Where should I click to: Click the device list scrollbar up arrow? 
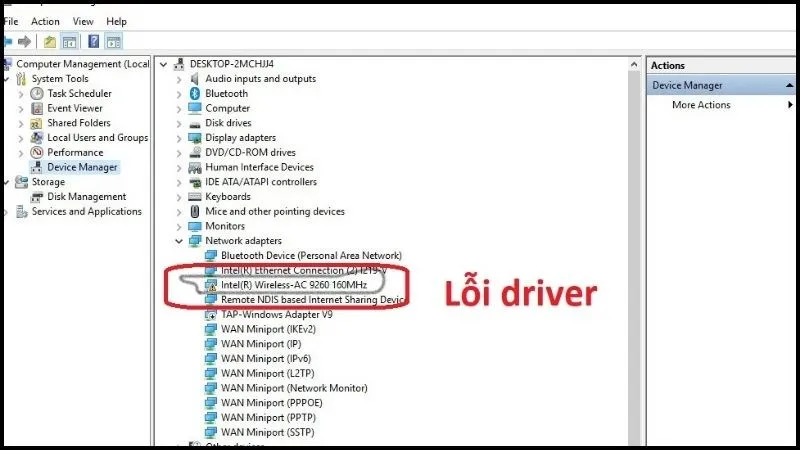coord(634,64)
